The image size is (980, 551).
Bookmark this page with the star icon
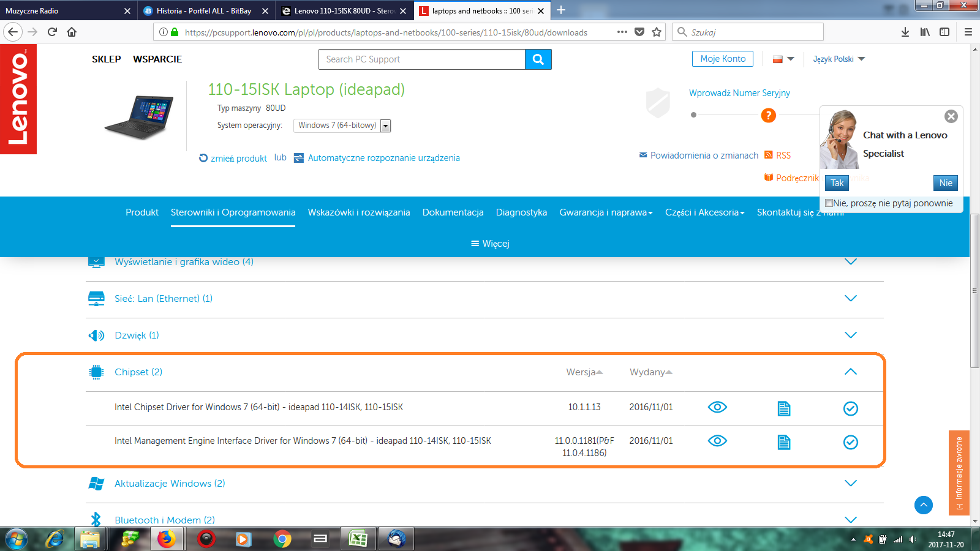(x=657, y=32)
